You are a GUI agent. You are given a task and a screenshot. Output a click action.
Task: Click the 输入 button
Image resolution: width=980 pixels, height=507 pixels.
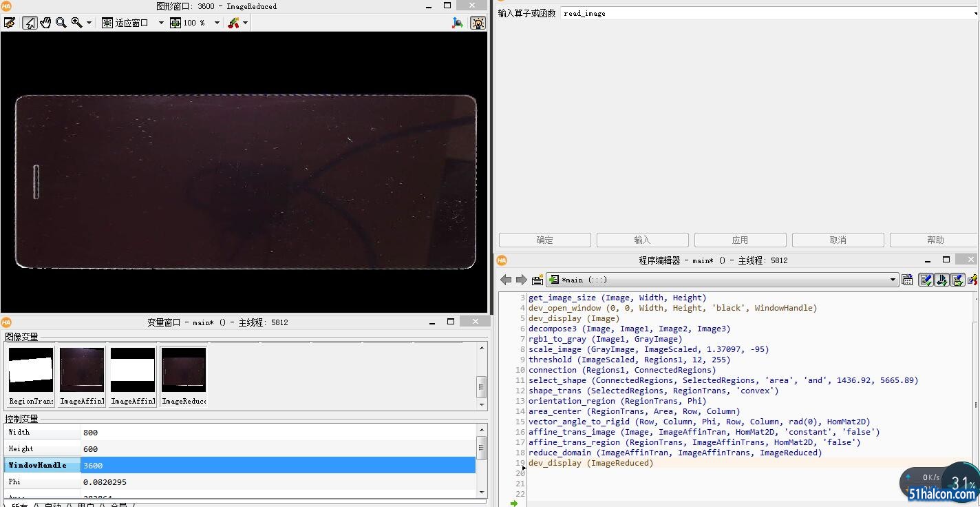643,240
